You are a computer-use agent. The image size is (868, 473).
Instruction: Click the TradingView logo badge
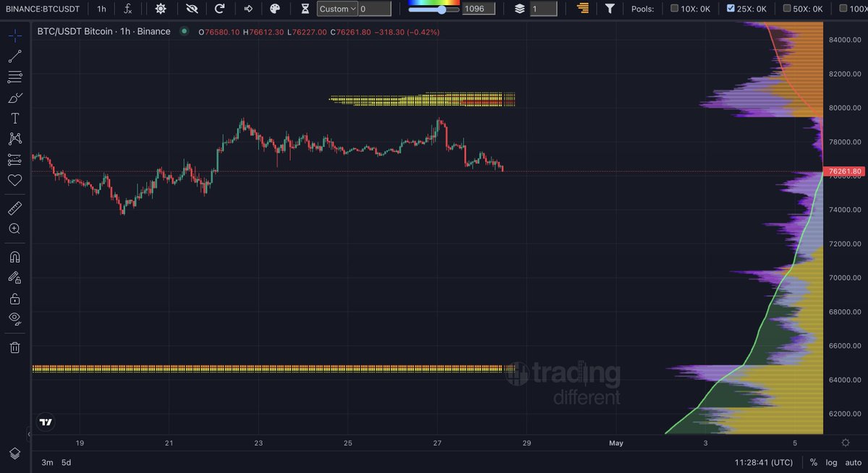coord(46,422)
